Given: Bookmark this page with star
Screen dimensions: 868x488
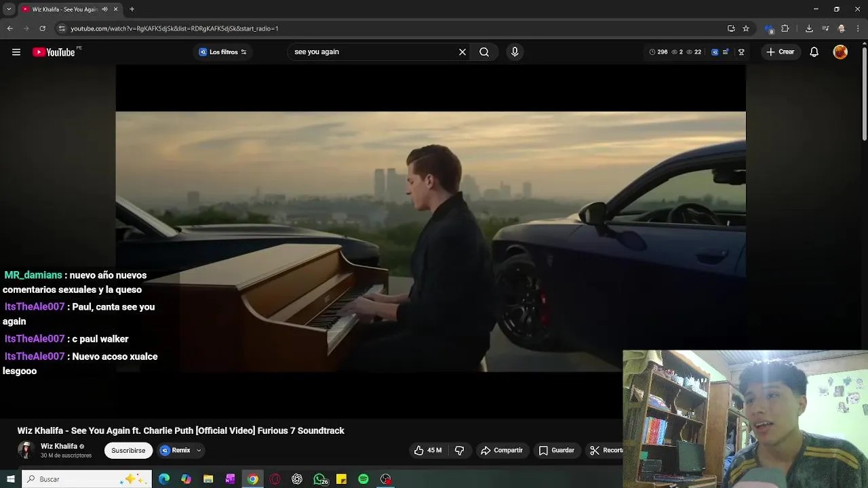Looking at the screenshot, I should [746, 28].
